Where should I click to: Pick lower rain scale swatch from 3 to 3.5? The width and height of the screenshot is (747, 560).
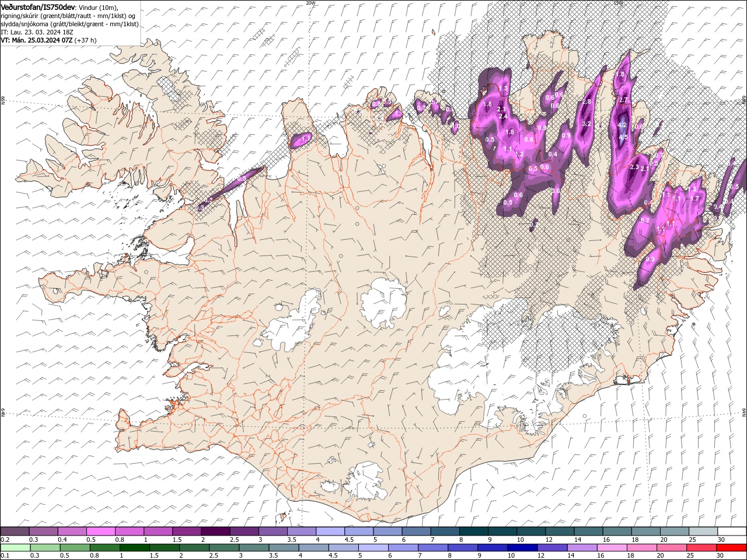[x=254, y=548]
